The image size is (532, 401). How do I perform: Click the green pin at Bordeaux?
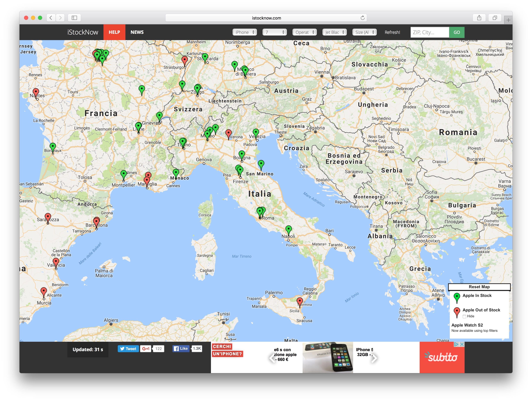(53, 146)
